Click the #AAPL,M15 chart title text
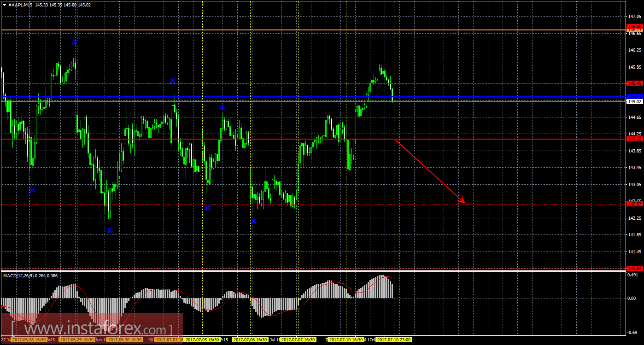Image resolution: width=644 pixels, height=345 pixels. tap(20, 5)
